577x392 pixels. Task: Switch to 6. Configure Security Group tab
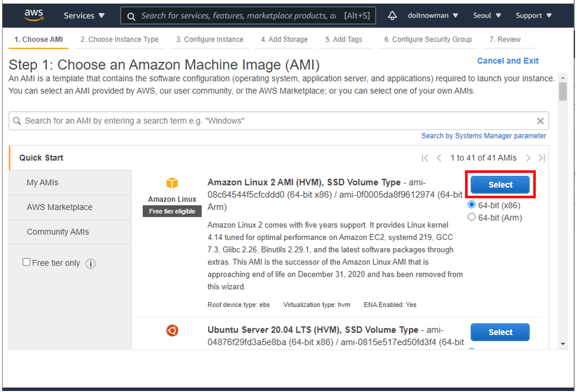[x=428, y=39]
